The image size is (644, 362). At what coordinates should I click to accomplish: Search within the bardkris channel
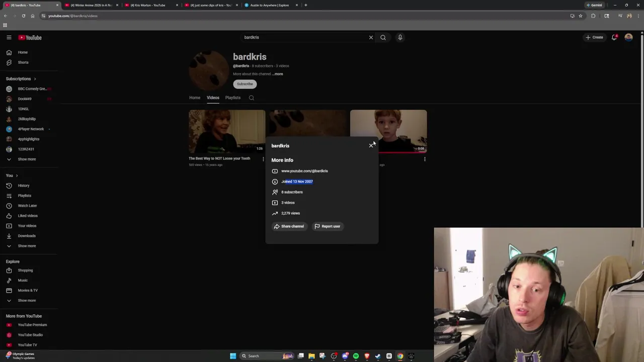252,98
